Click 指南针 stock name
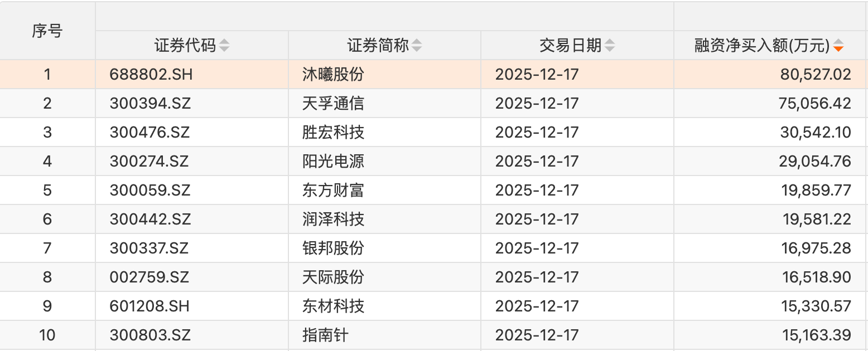Viewport: 868px width, 351px height. (x=325, y=335)
